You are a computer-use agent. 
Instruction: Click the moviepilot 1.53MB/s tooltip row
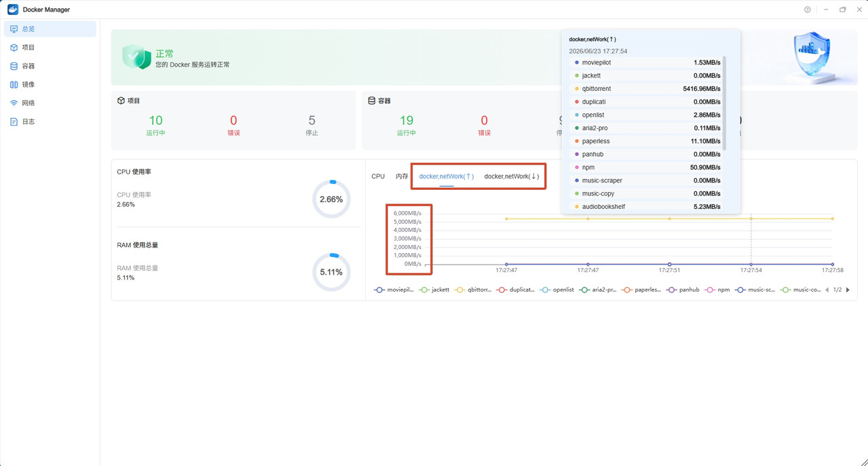646,62
